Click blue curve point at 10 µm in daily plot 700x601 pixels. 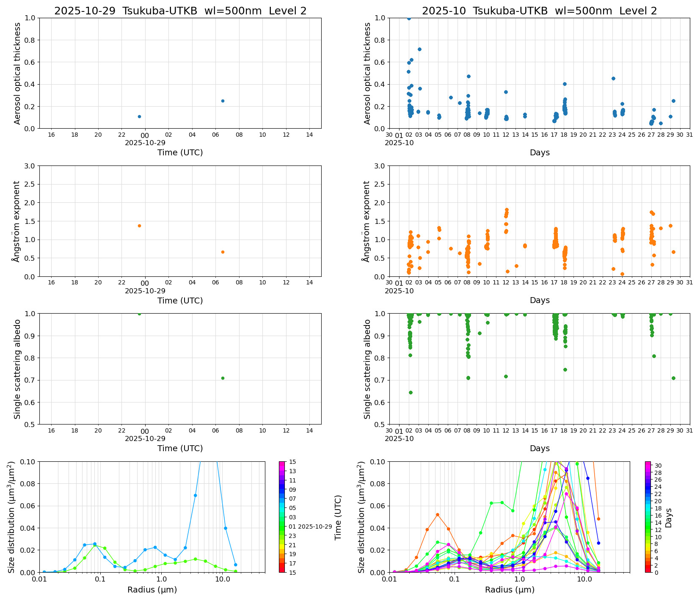(x=225, y=528)
